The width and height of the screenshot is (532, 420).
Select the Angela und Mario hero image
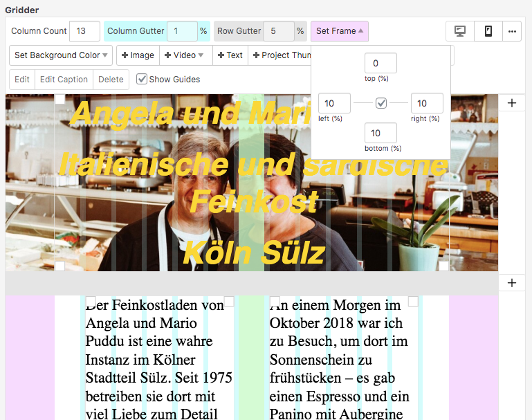point(173,208)
